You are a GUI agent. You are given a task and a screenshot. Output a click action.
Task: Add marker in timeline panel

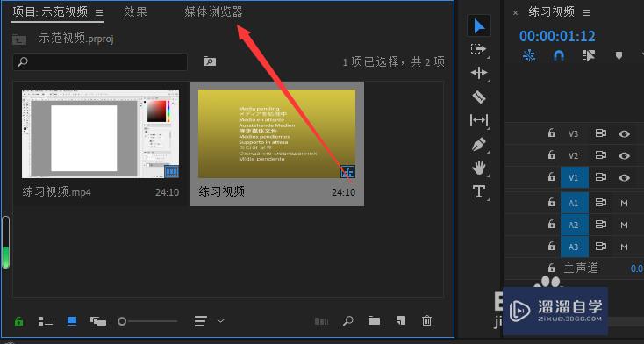tap(619, 56)
